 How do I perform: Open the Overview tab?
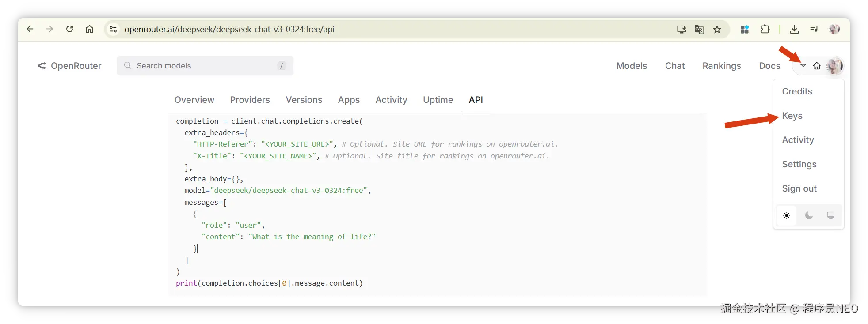coord(194,100)
